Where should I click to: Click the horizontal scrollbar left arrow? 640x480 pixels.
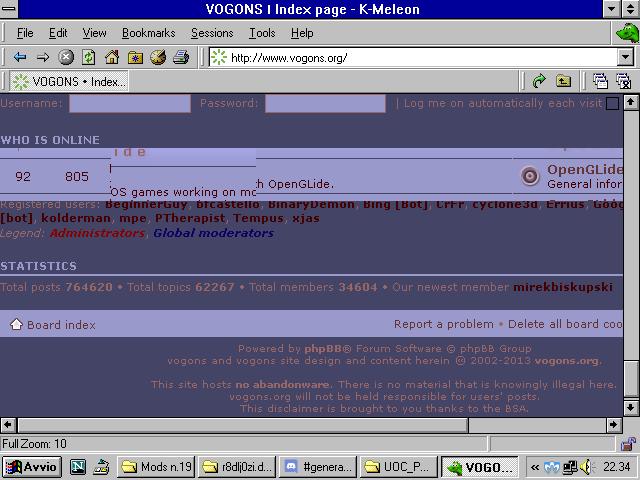point(8,425)
